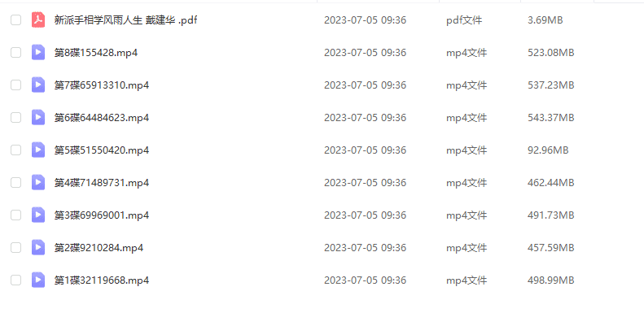644x326 pixels.
Task: Click the PDF icon for 新派手相学风雨人生
Action: coord(38,20)
